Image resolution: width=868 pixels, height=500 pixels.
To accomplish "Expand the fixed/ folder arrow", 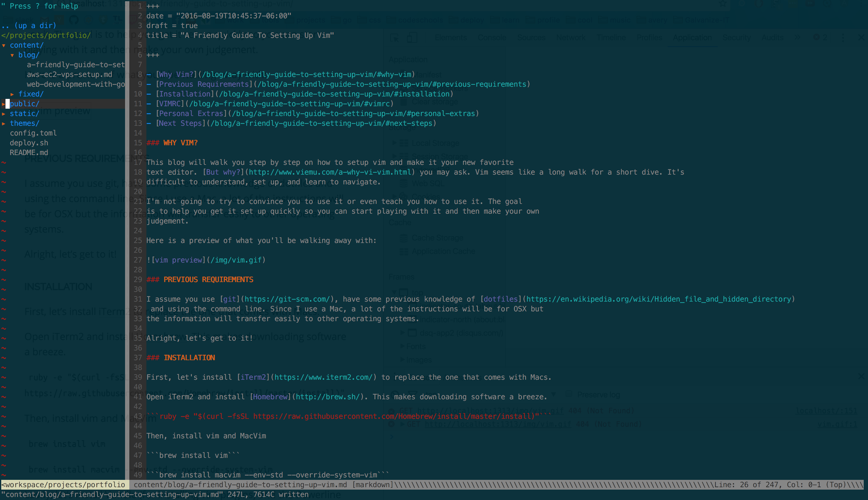I will [x=12, y=94].
